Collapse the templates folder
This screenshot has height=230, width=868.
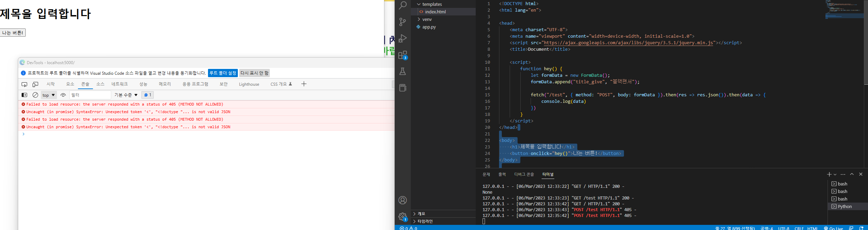[x=443, y=4]
